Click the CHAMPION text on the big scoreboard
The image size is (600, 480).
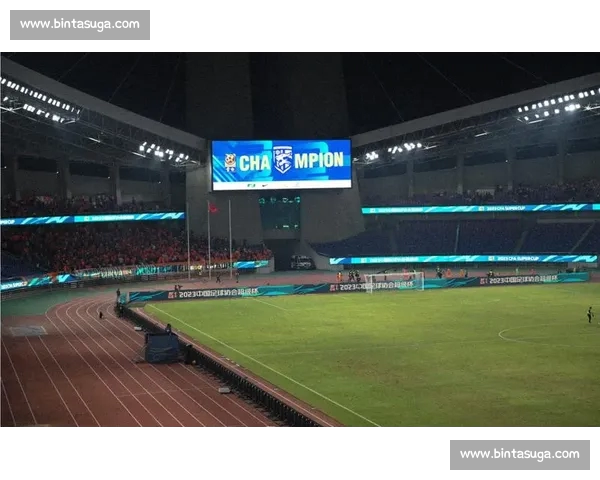tap(291, 161)
